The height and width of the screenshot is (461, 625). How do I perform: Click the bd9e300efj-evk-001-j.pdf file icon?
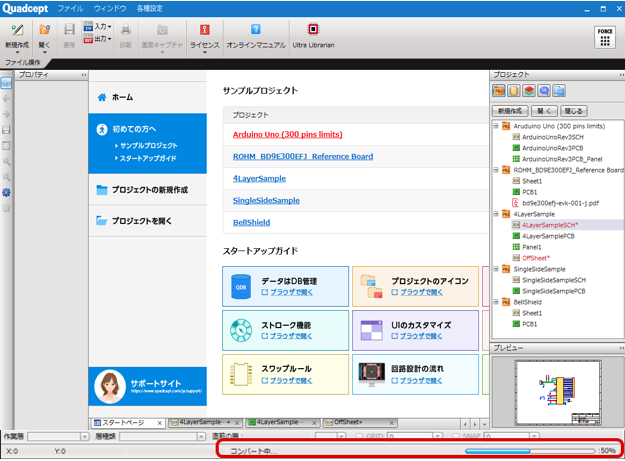coord(515,202)
